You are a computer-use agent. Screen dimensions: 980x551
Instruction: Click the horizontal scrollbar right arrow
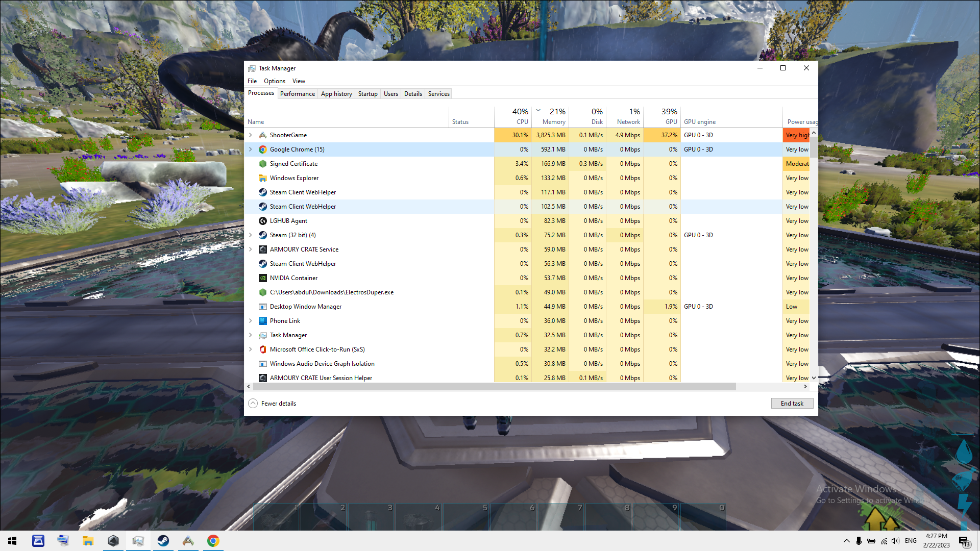(x=805, y=387)
